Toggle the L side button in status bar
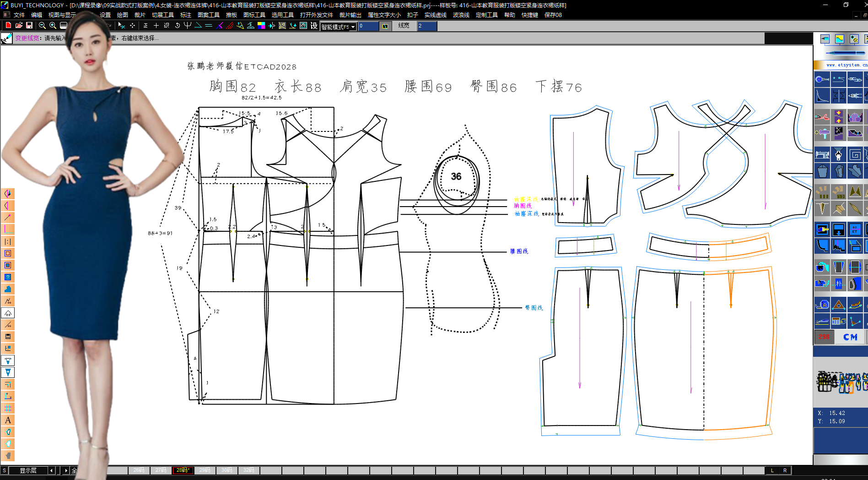Image resolution: width=868 pixels, height=480 pixels. click(x=772, y=470)
